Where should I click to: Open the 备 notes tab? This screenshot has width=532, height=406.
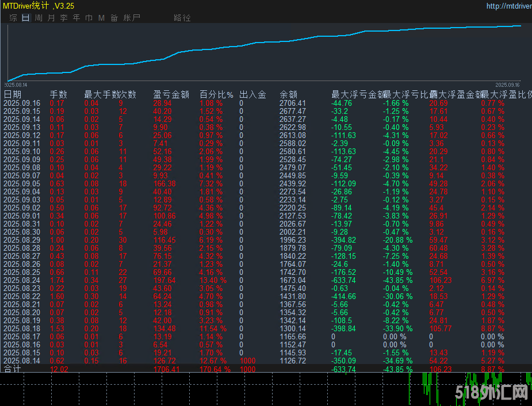coord(114,18)
